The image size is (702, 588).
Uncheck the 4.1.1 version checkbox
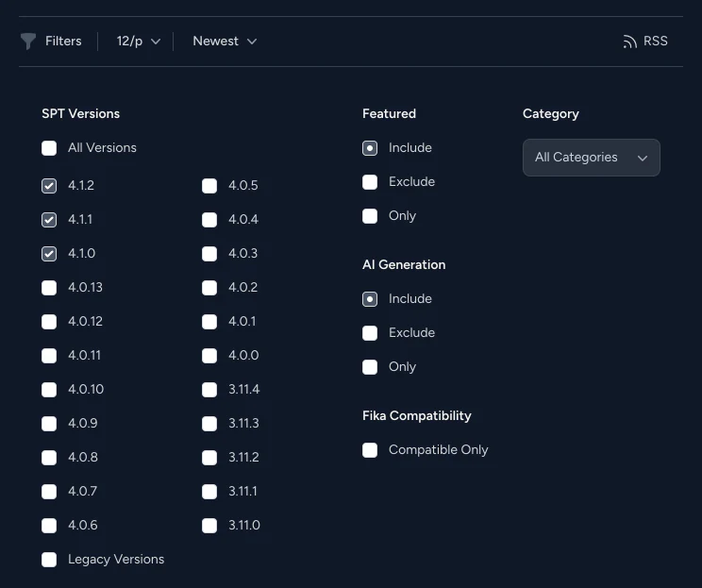click(49, 220)
